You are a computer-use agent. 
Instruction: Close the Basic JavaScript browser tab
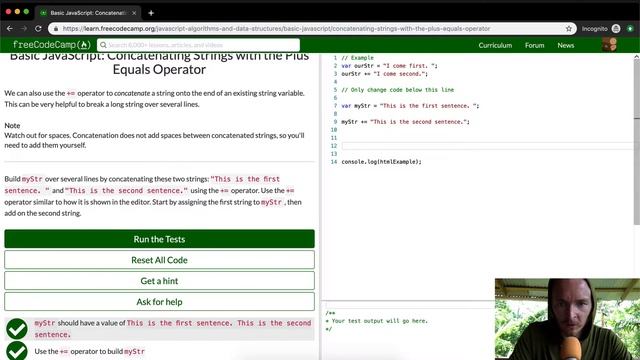pos(134,13)
